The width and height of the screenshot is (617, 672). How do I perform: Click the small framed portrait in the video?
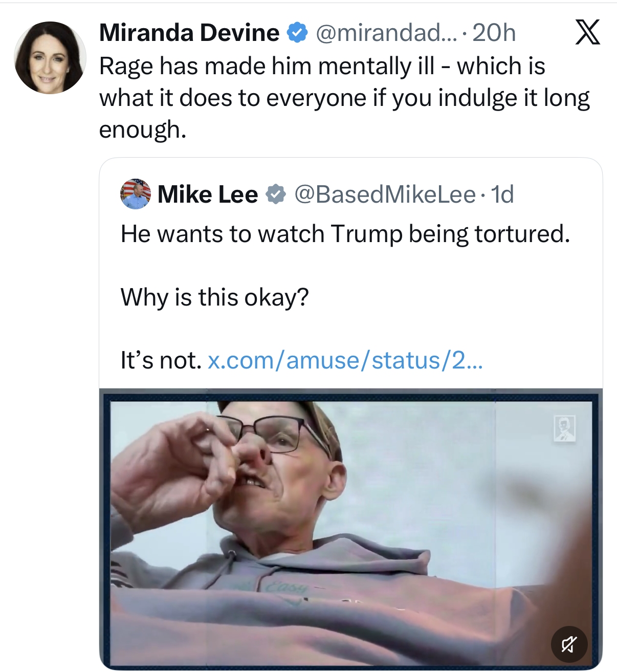pyautogui.click(x=564, y=428)
